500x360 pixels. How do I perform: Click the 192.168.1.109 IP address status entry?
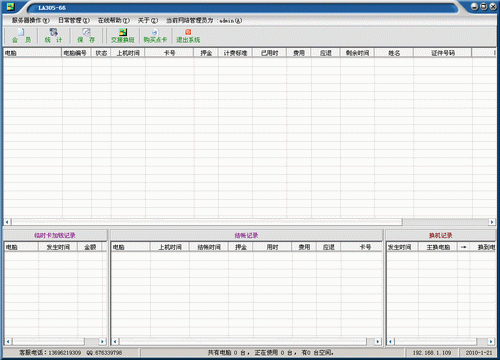432,352
